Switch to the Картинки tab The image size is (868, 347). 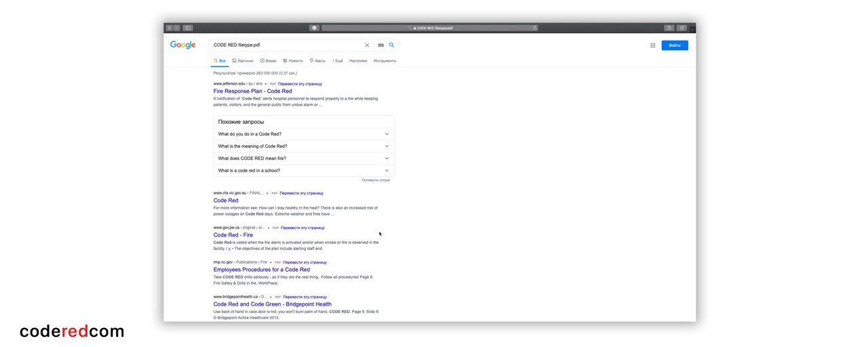[243, 61]
